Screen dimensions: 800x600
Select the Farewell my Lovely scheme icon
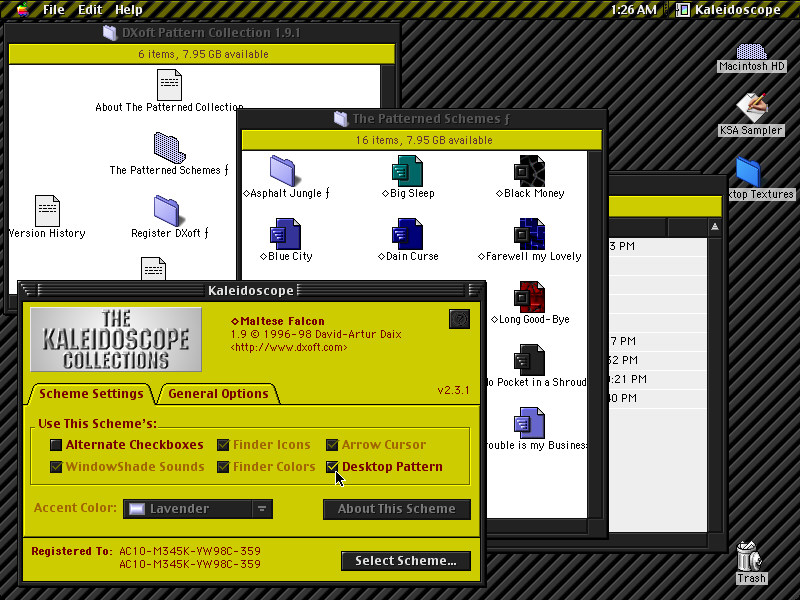click(529, 234)
